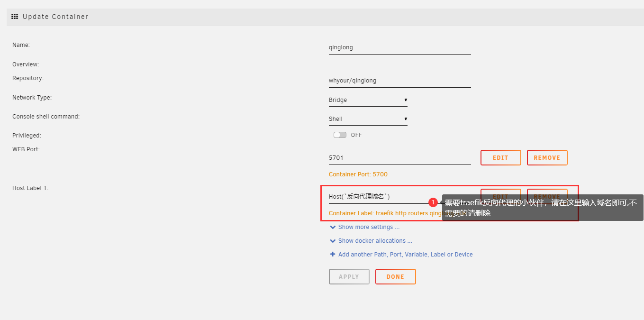Viewport: 644px width, 320px height.
Task: Click the Update Container grid icon
Action: click(15, 17)
